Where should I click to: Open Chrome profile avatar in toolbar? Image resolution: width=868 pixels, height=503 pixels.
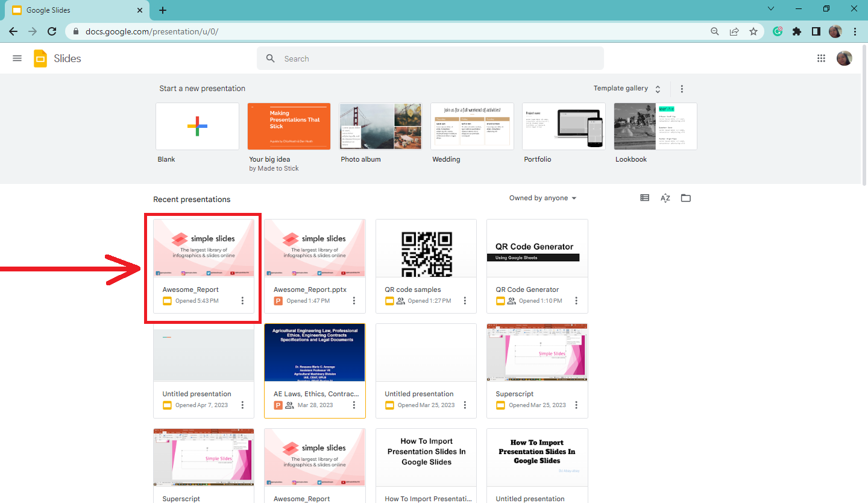[x=835, y=31]
